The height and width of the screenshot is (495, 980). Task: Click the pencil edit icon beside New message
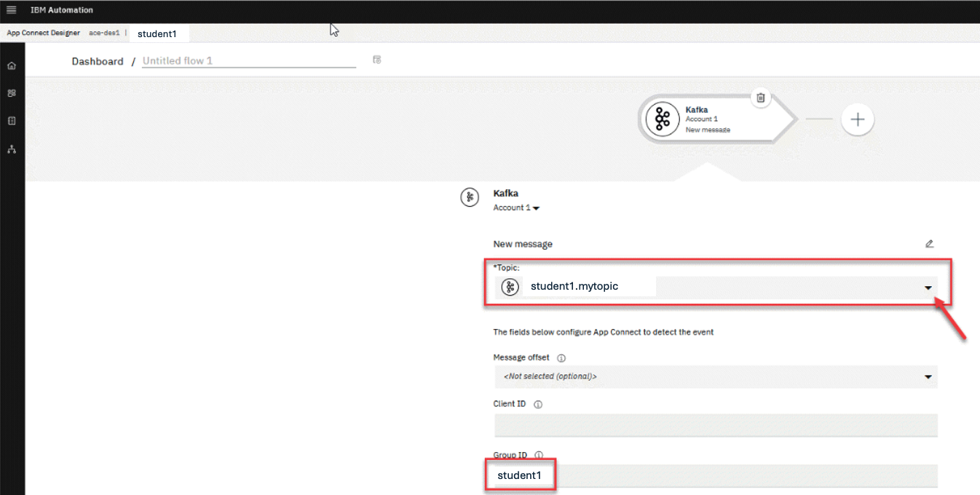pos(929,244)
